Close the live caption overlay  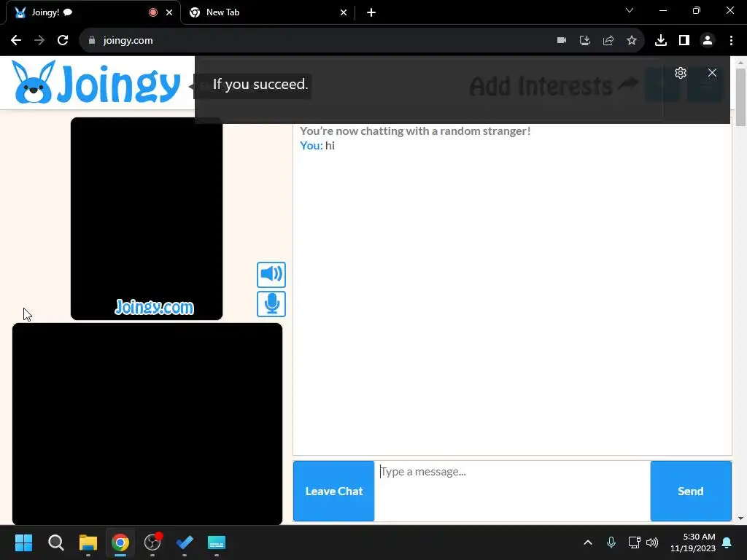(x=712, y=73)
